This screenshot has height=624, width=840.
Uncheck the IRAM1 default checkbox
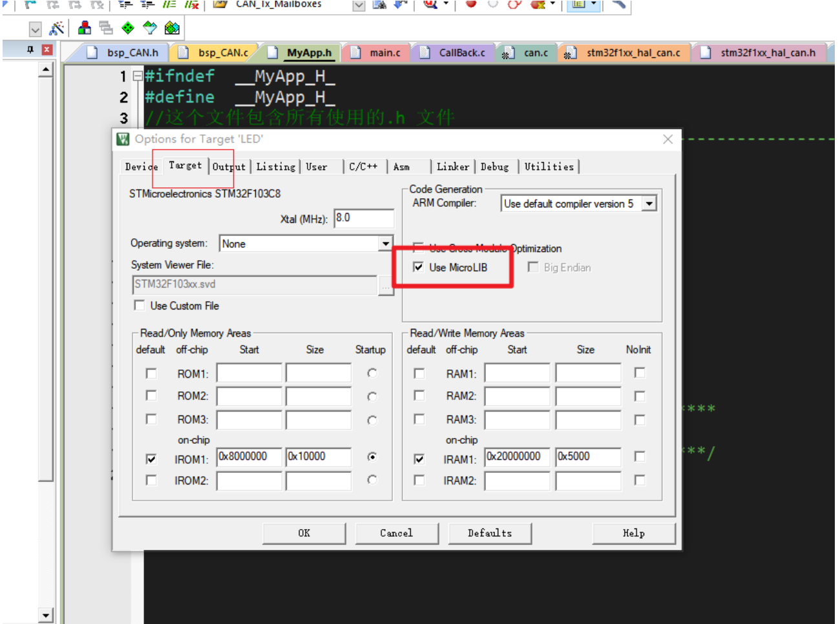419,459
